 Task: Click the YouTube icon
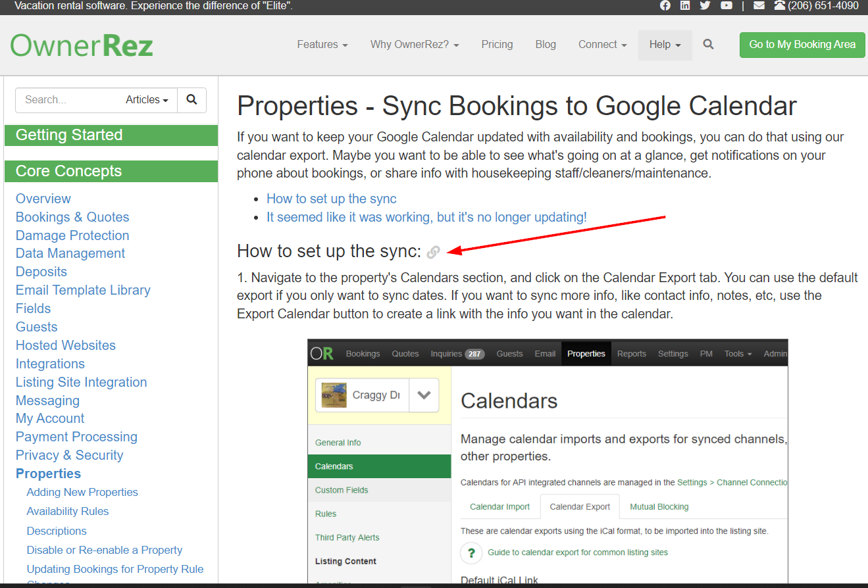727,5
